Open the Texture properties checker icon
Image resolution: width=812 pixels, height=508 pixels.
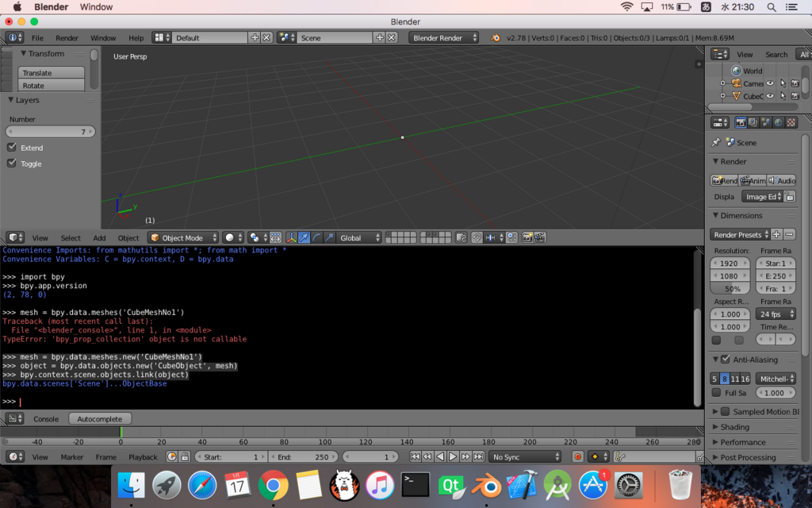[x=791, y=122]
